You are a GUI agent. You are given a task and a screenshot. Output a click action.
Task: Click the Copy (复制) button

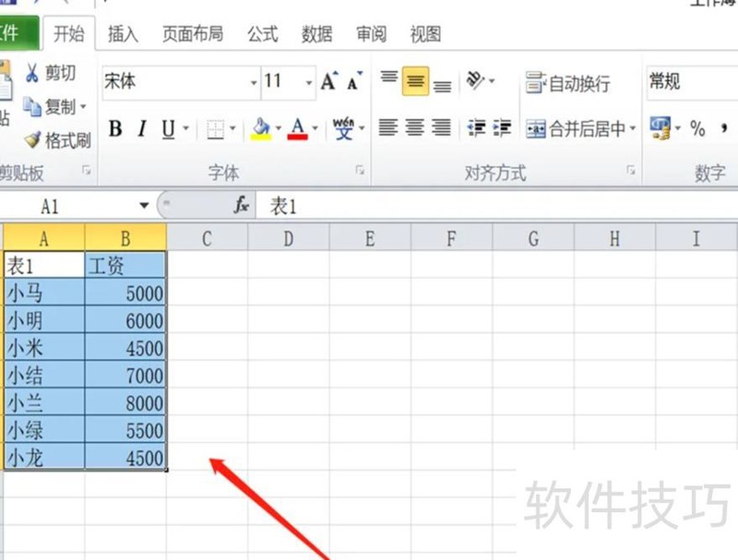[49, 107]
